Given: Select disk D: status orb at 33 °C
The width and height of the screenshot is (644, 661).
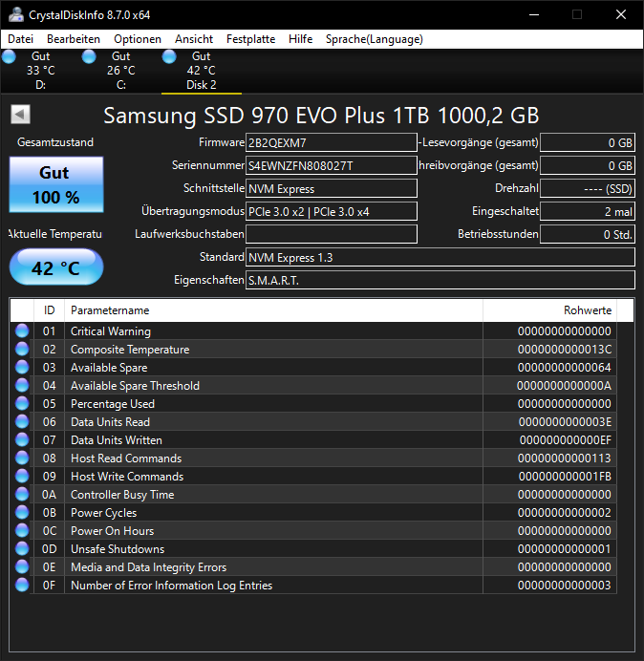Looking at the screenshot, I should pyautogui.click(x=9, y=56).
